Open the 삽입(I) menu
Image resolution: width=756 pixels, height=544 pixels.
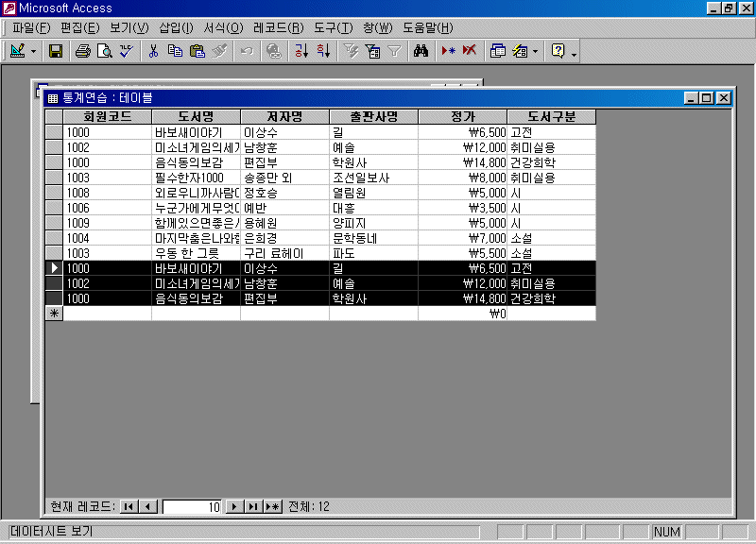176,28
